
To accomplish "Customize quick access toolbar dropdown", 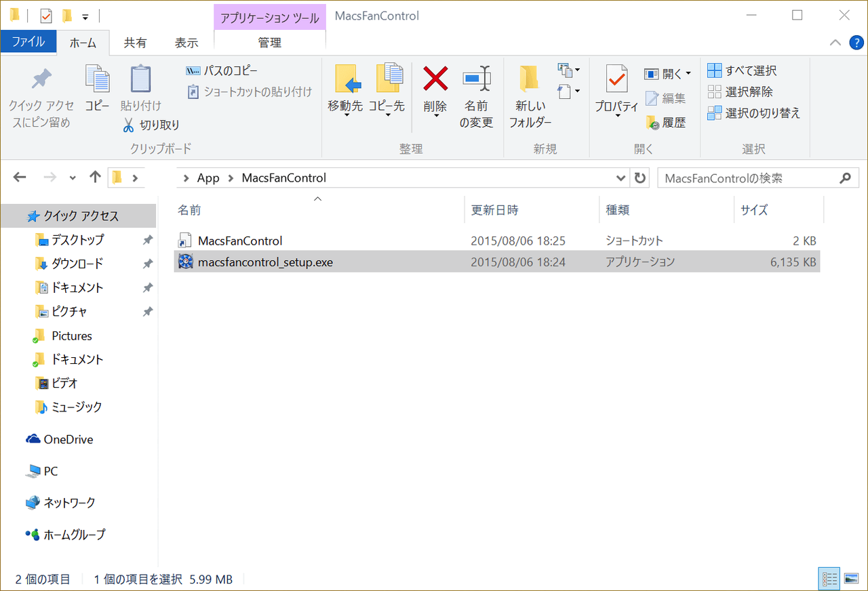I will click(85, 16).
